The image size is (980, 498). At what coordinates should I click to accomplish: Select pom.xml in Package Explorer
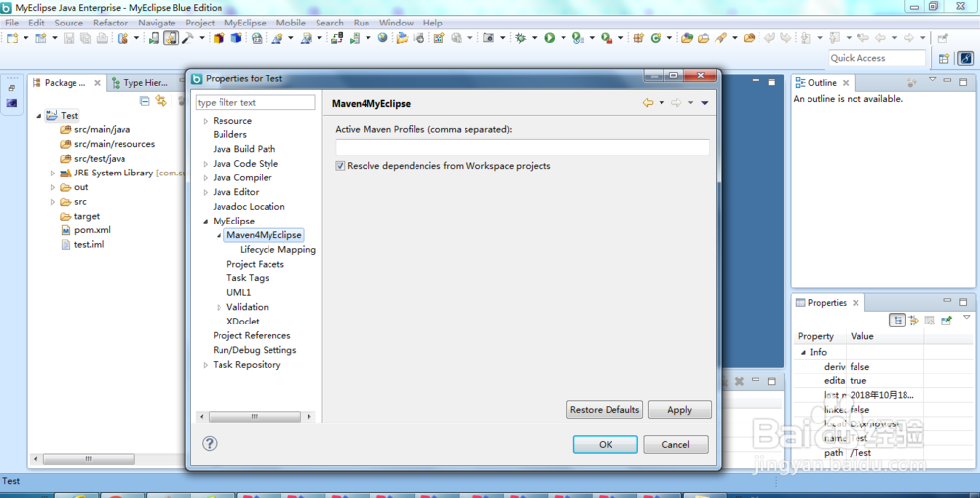pyautogui.click(x=92, y=230)
